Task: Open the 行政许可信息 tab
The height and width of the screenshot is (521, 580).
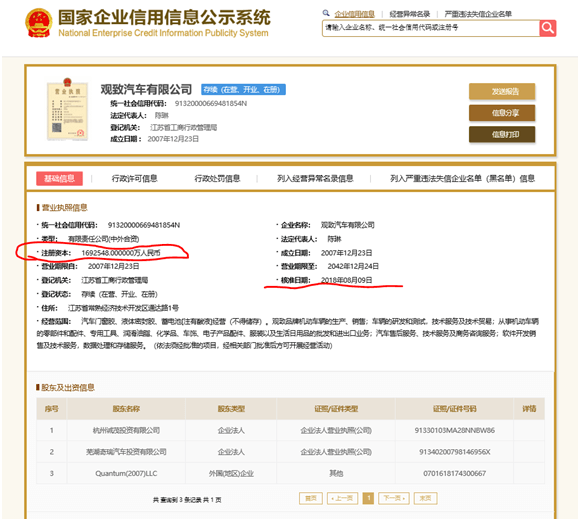Action: 135,178
